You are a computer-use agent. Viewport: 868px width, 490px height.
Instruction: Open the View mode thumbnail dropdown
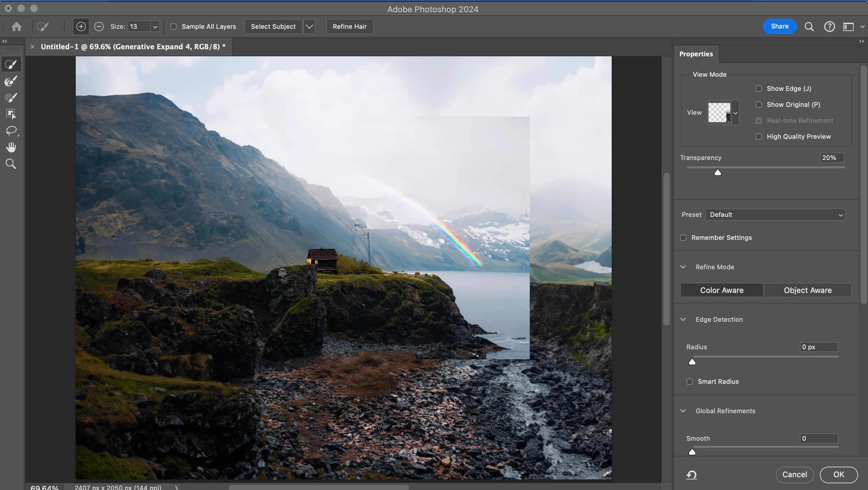pos(735,113)
